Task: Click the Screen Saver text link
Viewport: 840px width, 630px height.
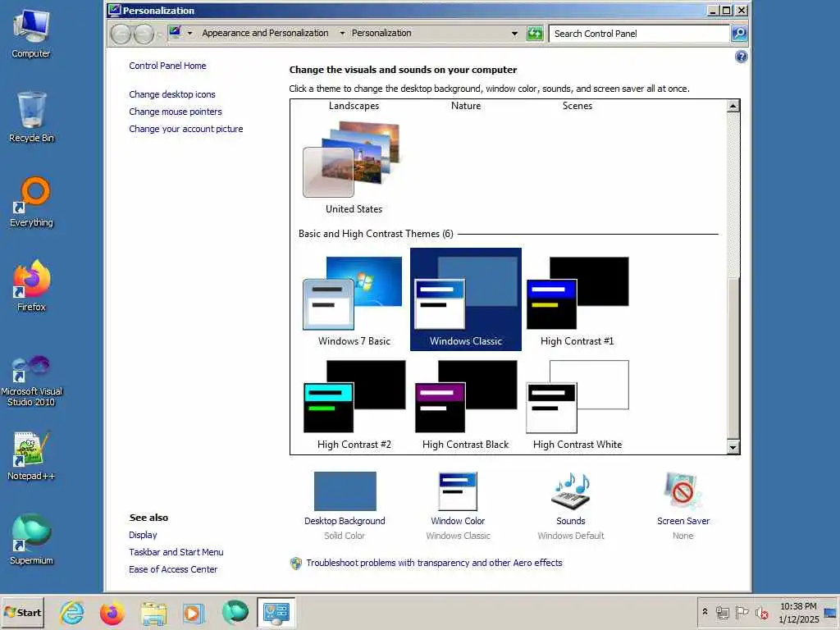Action: point(683,521)
